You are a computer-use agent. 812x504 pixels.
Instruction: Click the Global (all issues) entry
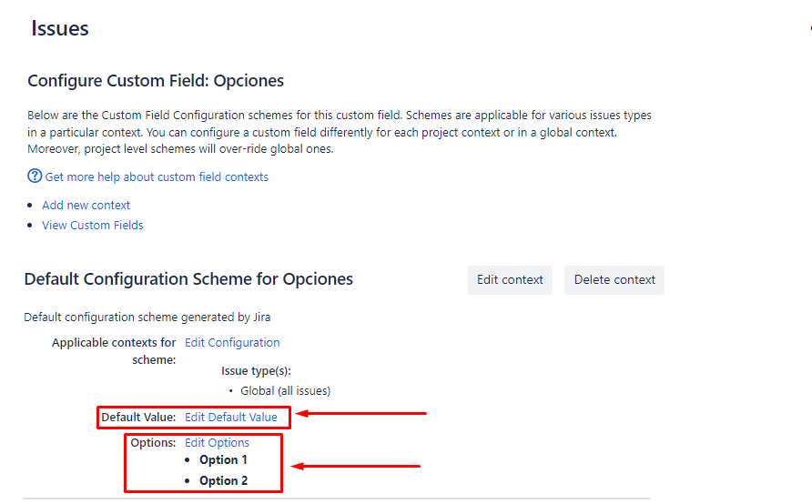tap(285, 390)
